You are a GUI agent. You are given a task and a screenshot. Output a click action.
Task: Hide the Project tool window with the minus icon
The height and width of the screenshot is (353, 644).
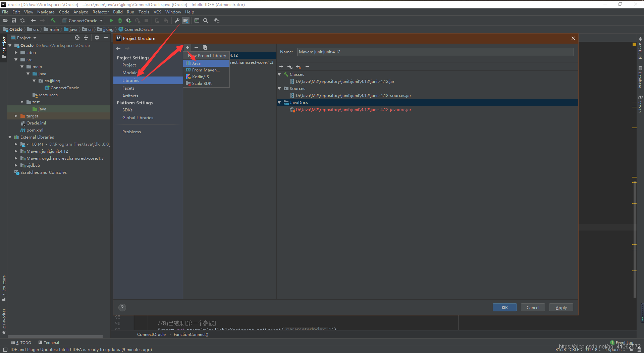click(106, 38)
